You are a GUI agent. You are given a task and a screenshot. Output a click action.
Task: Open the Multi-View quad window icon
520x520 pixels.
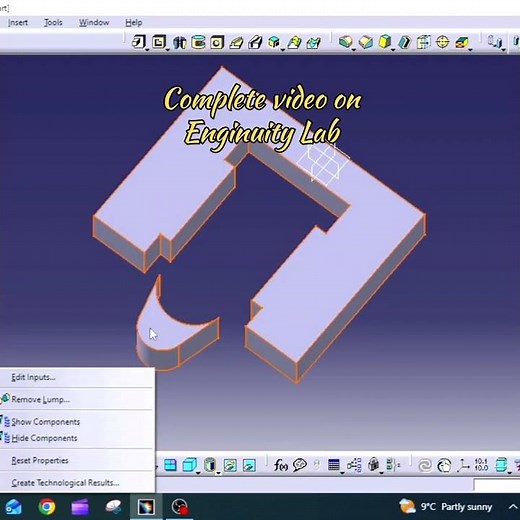click(x=170, y=465)
